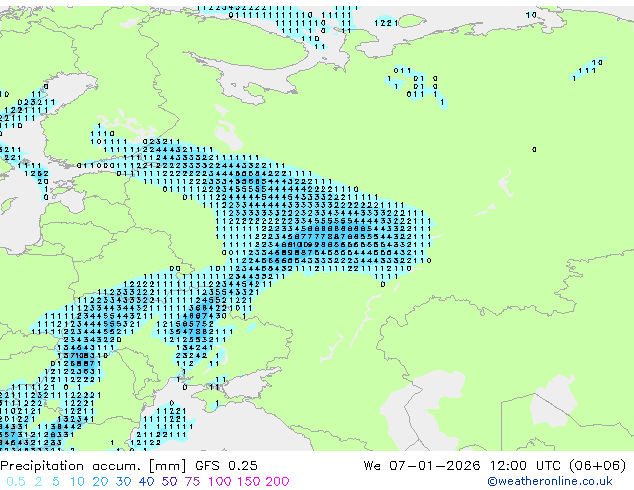Click the 100 mm legend value
This screenshot has width=634, height=490.
220,482
